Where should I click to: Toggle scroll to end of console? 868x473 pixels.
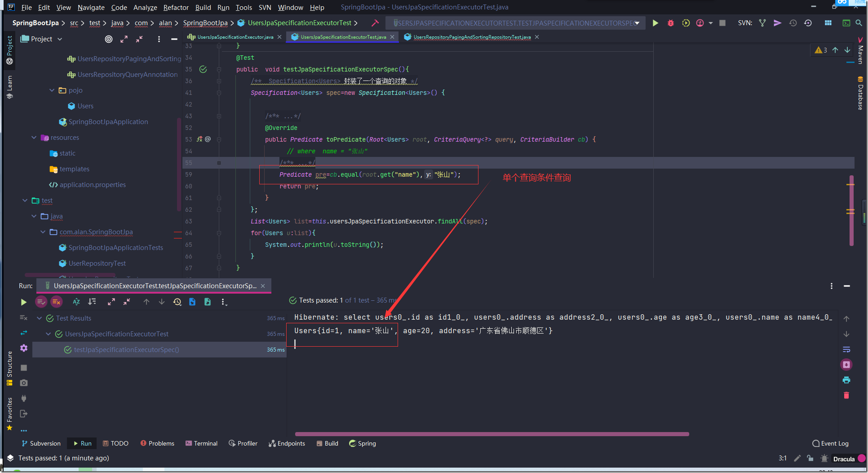click(x=846, y=365)
